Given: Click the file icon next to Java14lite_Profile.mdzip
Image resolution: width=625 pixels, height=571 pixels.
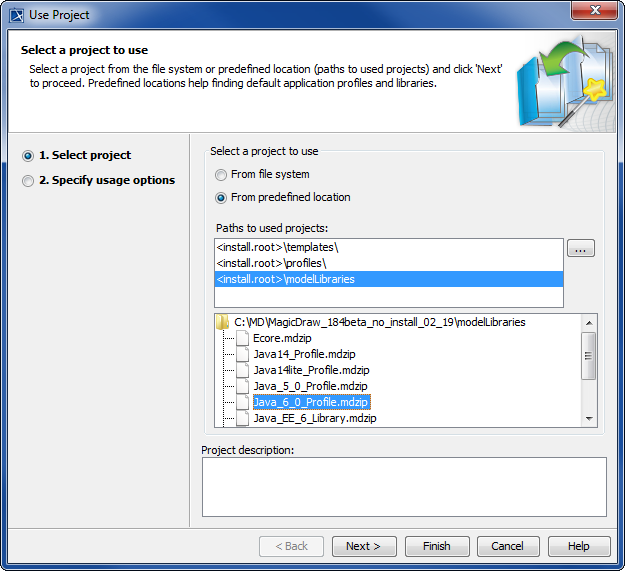Looking at the screenshot, I should tap(242, 370).
